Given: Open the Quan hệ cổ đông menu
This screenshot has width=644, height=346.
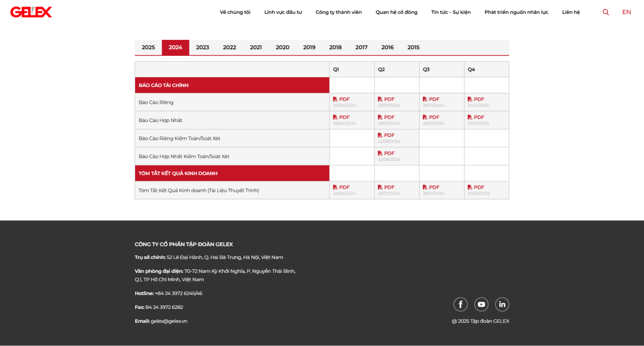Looking at the screenshot, I should (x=397, y=12).
